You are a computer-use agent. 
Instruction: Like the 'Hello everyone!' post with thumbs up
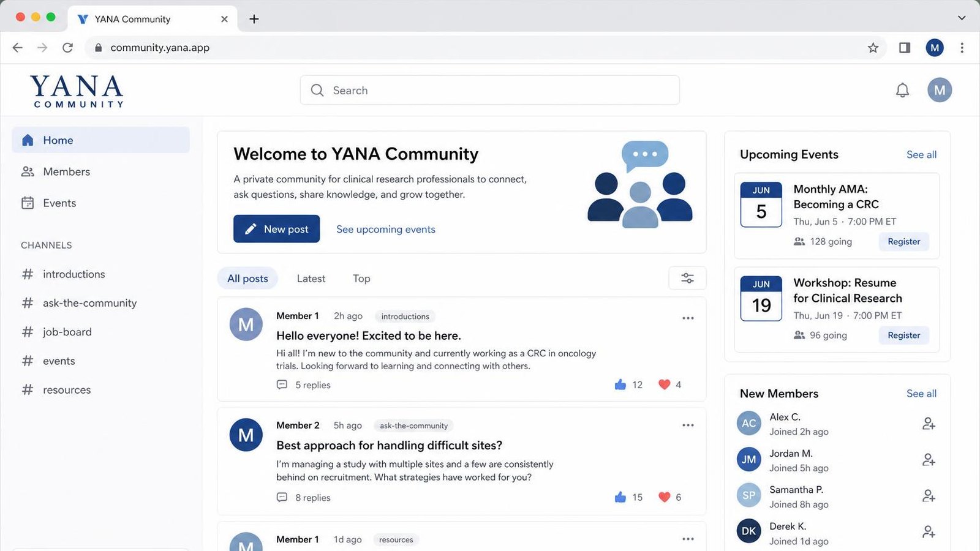pyautogui.click(x=620, y=384)
